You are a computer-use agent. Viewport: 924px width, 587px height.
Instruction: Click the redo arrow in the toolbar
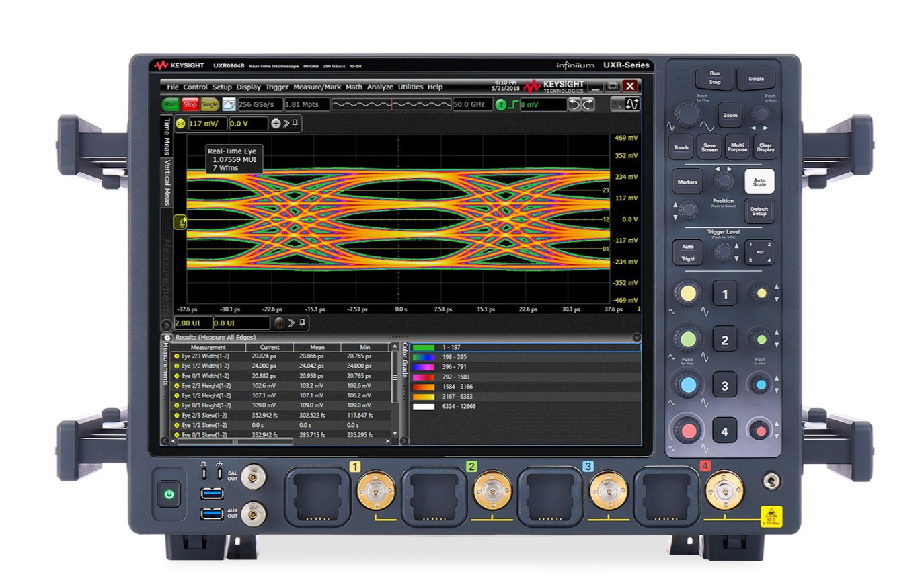click(x=587, y=105)
